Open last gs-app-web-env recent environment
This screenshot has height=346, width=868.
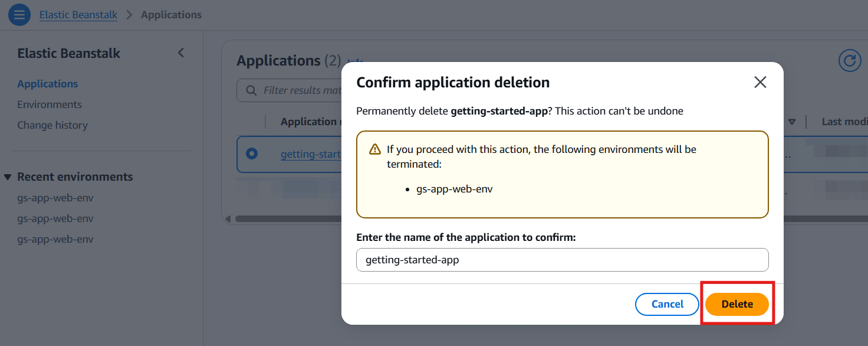55,239
